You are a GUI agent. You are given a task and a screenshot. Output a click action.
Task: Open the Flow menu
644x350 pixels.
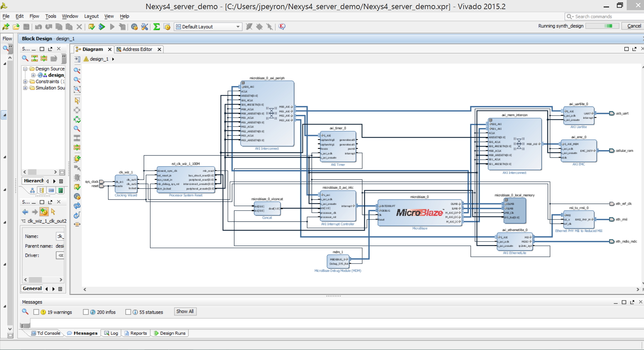pos(34,16)
